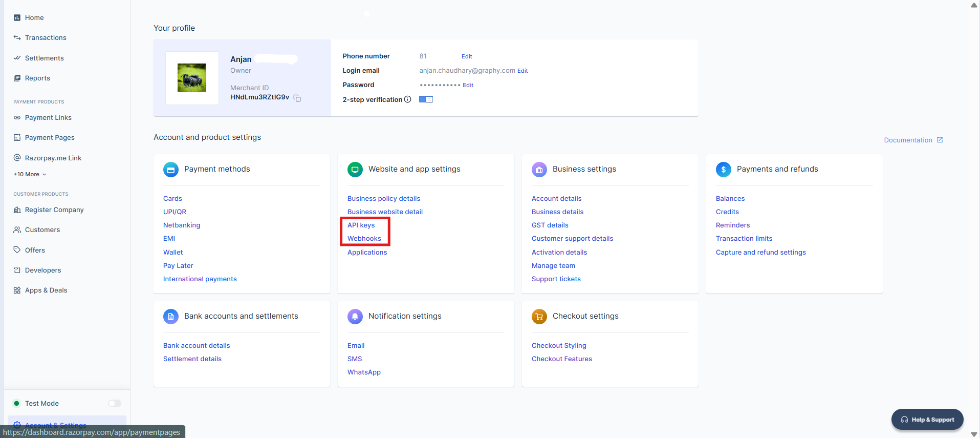Screen dimensions: 980x438
Task: Click the Payment methods card icon
Action: click(171, 170)
